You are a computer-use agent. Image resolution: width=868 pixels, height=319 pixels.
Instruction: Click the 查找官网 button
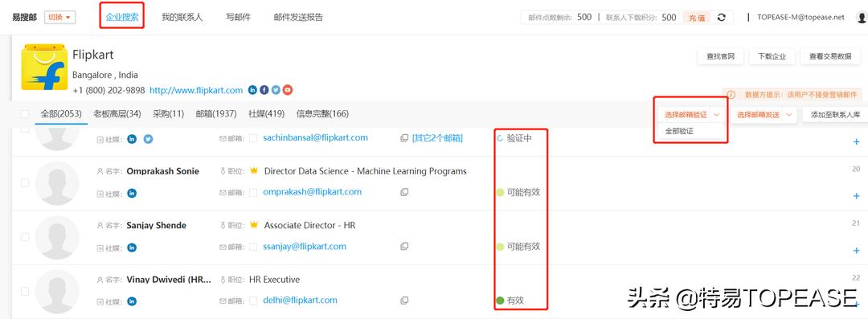click(x=720, y=56)
